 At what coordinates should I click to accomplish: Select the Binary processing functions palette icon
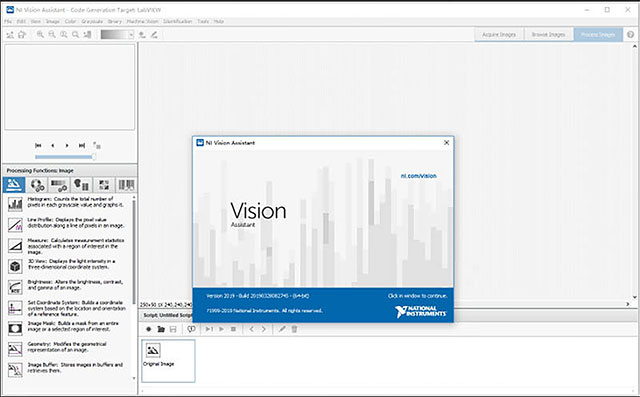pyautogui.click(x=81, y=185)
